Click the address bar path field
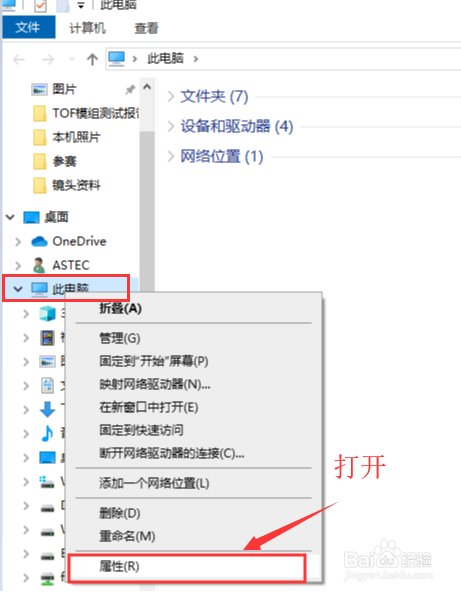The image size is (461, 593). pyautogui.click(x=284, y=59)
